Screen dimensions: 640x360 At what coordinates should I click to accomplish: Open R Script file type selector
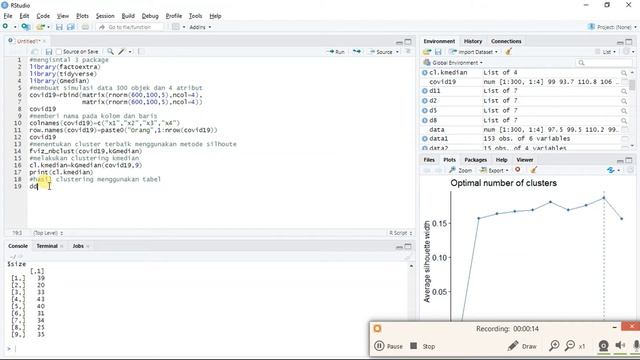pyautogui.click(x=400, y=233)
